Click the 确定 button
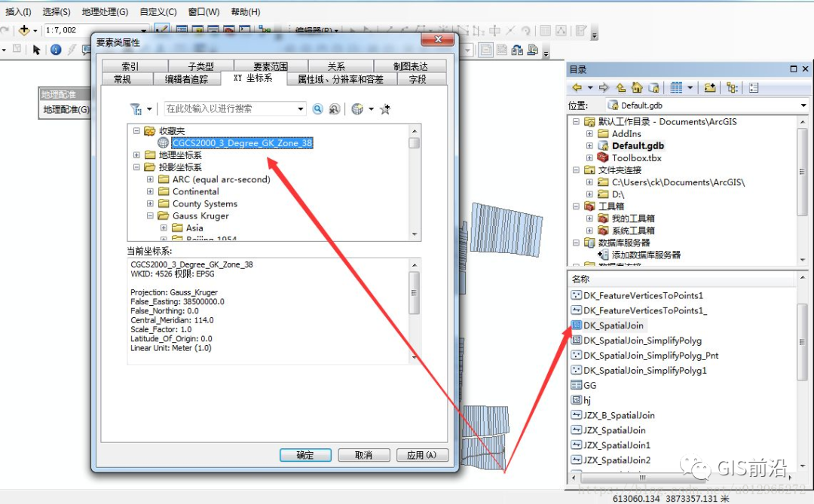The image size is (814, 504). (x=305, y=455)
